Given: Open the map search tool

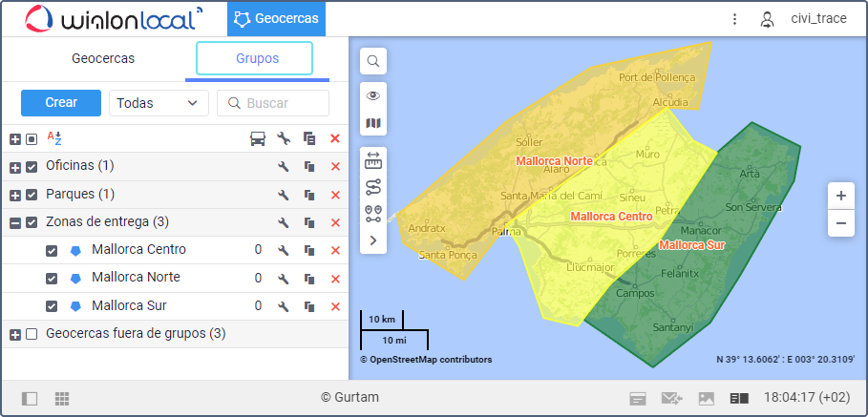Looking at the screenshot, I should click(373, 61).
